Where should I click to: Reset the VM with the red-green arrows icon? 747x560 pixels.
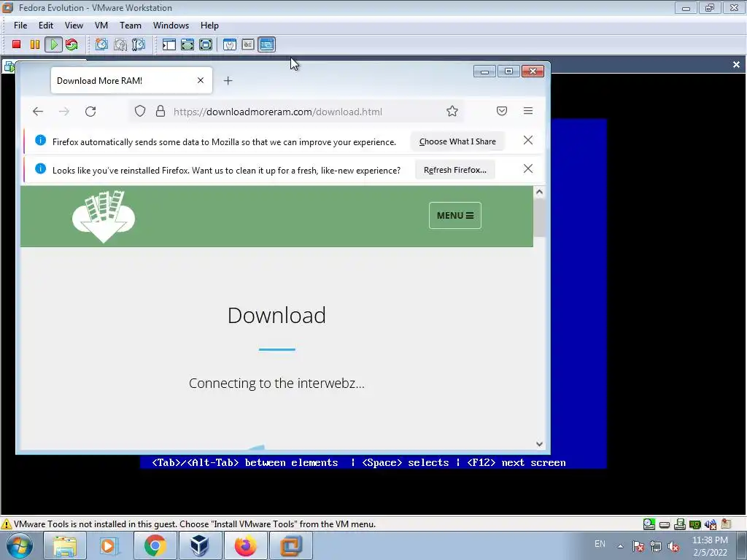(71, 44)
